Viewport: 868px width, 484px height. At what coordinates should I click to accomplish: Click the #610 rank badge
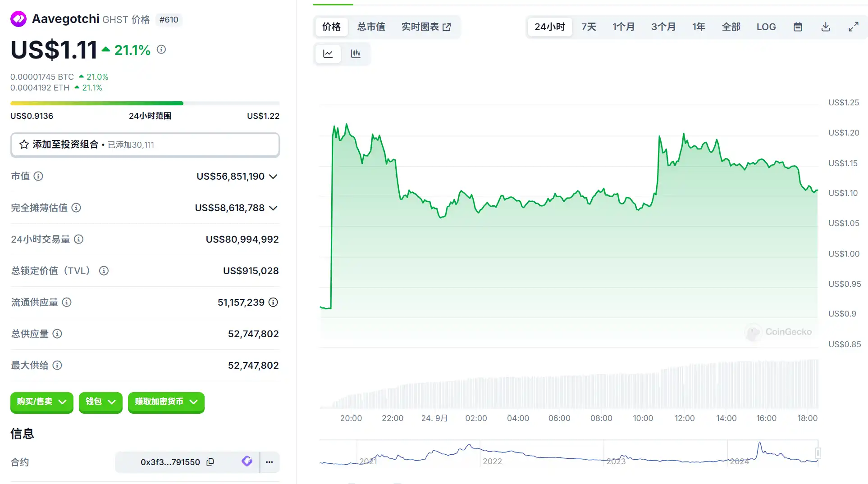[169, 20]
